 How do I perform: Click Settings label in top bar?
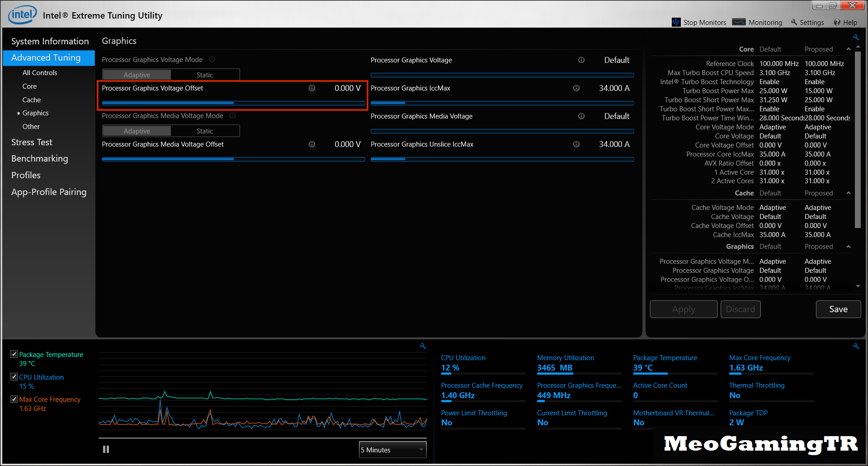pos(811,22)
